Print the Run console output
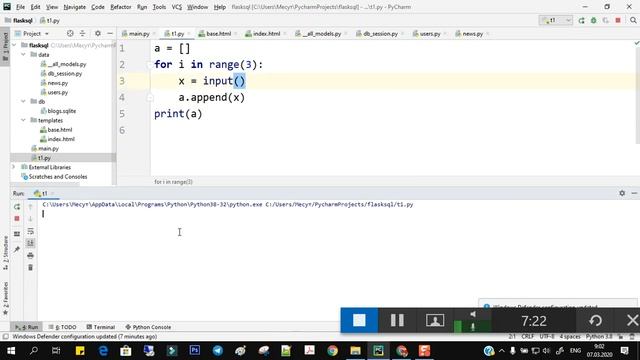This screenshot has width=640, height=360. point(30,256)
